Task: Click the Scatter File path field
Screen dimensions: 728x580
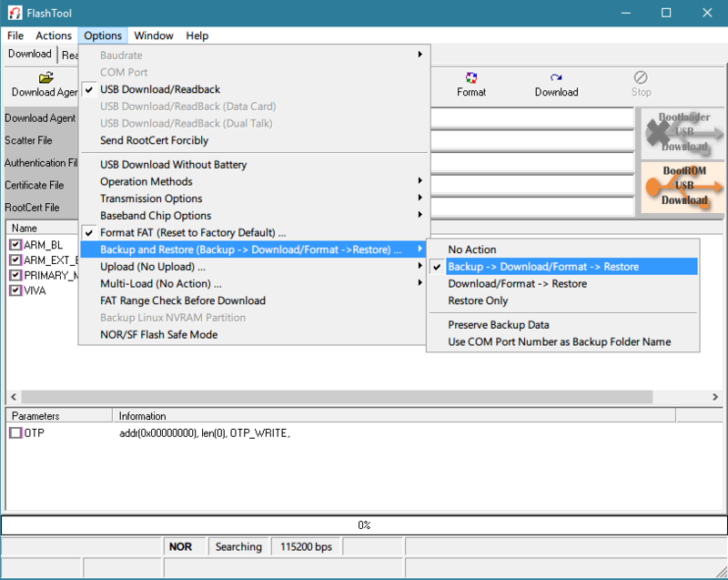Action: 532,140
